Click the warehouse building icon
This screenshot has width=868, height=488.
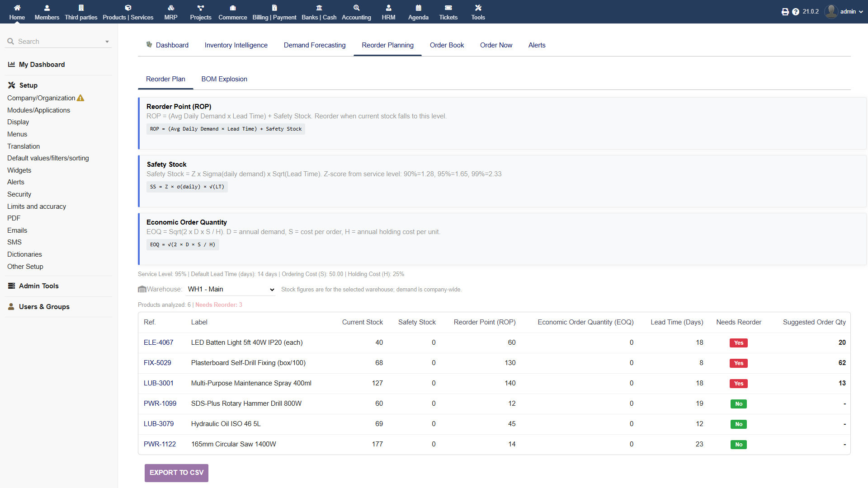pos(142,289)
